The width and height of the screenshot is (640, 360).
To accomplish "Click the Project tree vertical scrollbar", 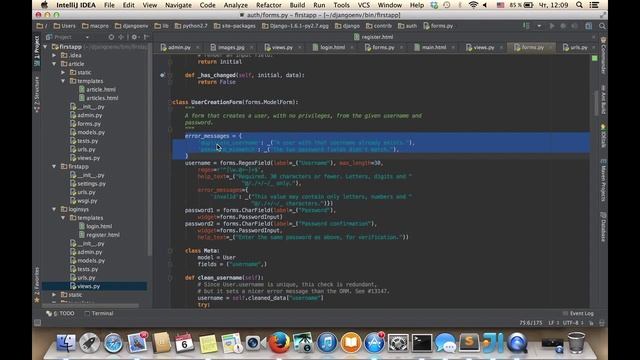I will tap(150, 149).
